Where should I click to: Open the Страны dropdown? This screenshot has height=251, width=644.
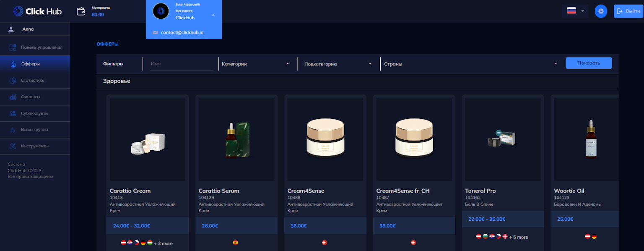(x=470, y=64)
